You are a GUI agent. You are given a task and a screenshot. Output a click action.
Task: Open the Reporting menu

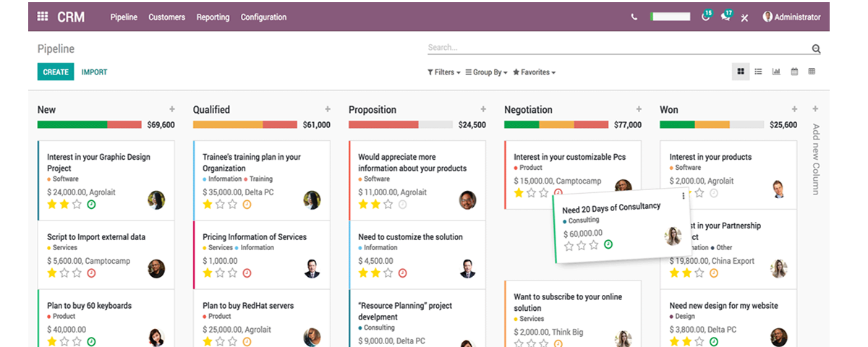click(x=213, y=17)
